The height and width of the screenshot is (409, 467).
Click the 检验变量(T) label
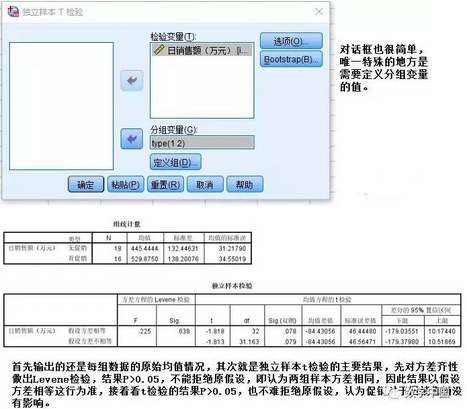173,36
